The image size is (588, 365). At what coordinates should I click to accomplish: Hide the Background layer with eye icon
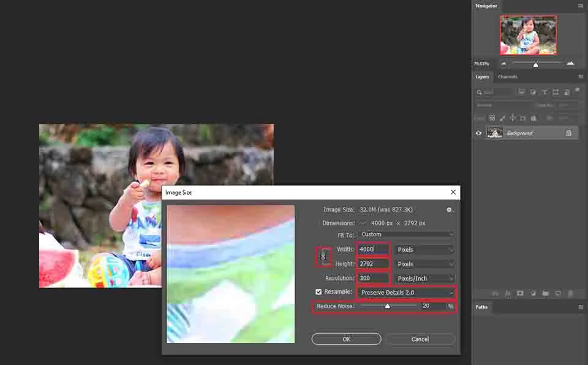478,133
